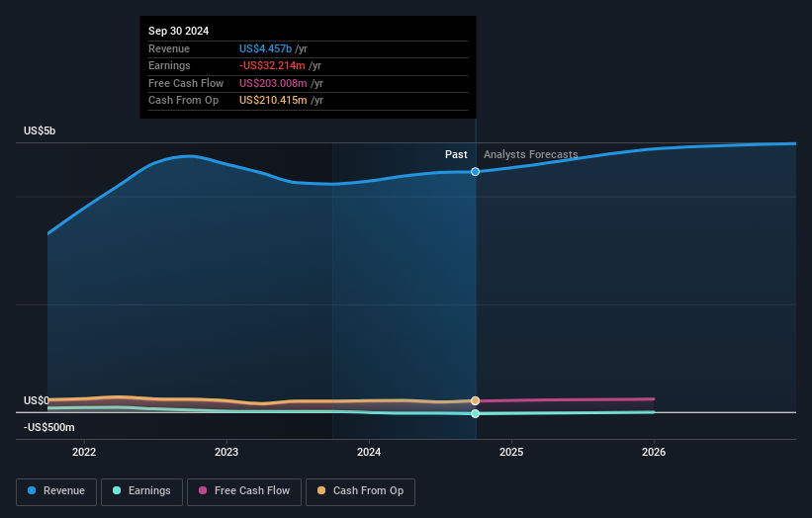Select the teal Earnings data point marker

(475, 413)
